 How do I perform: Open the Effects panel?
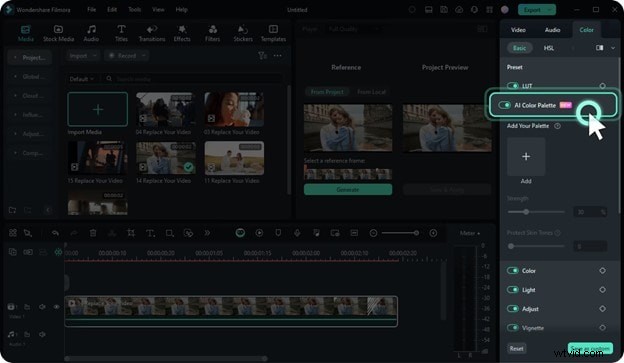pos(182,33)
